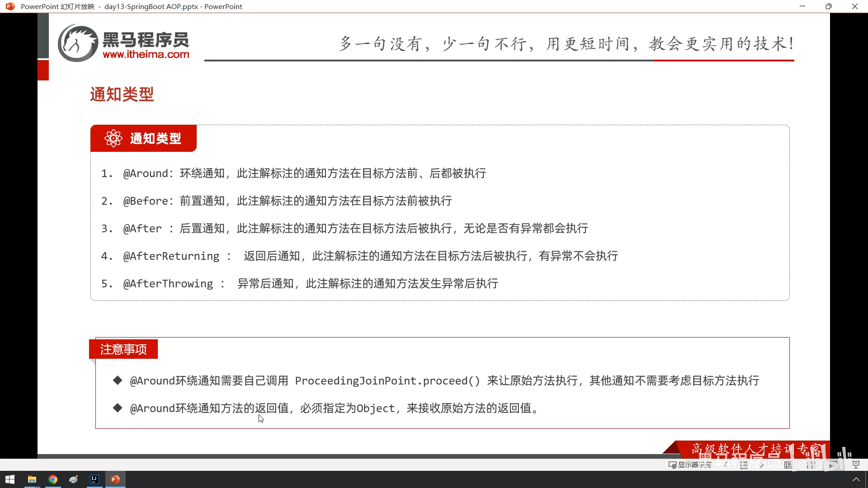Open Google Chrome from the taskbar

[53, 479]
